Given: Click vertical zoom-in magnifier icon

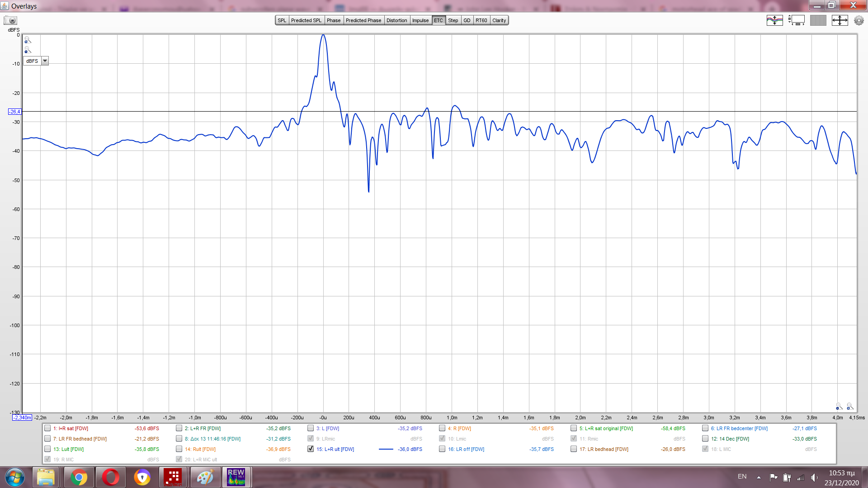Looking at the screenshot, I should pyautogui.click(x=28, y=40).
